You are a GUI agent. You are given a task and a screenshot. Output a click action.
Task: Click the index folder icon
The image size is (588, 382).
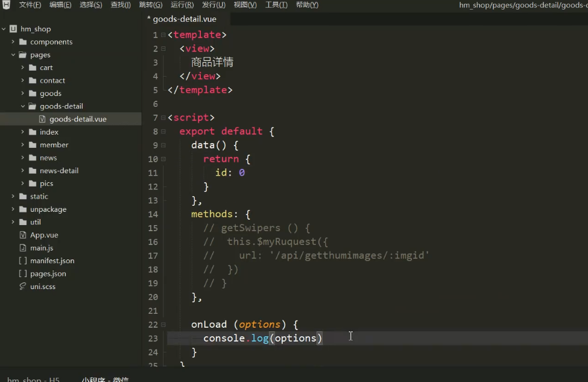point(33,132)
